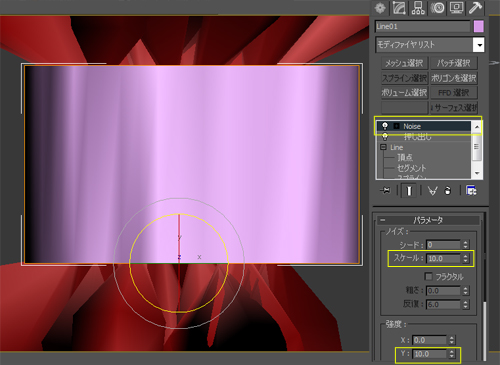Click the Make Unique icon
This screenshot has width=500, height=365.
click(x=432, y=191)
